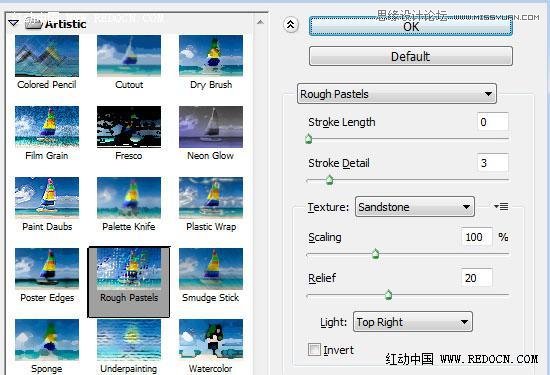Enable the Invert checkbox

314,350
